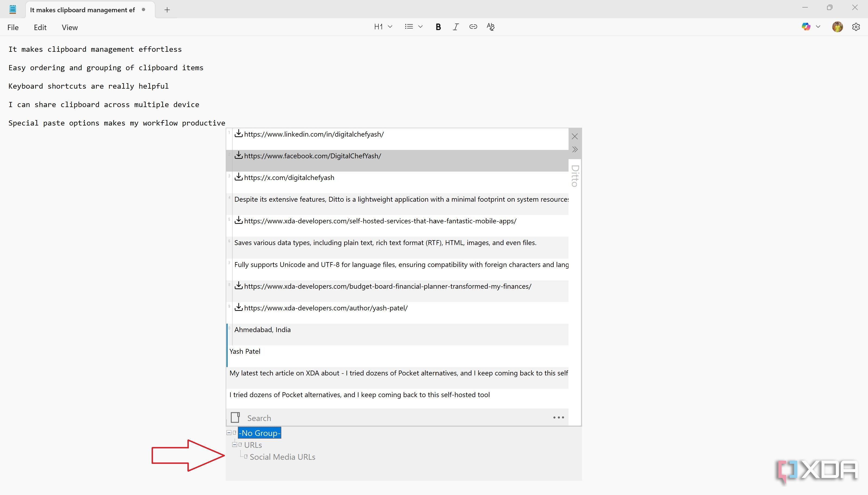The image size is (868, 495).
Task: Open the Ditto three-dots options menu
Action: click(559, 417)
